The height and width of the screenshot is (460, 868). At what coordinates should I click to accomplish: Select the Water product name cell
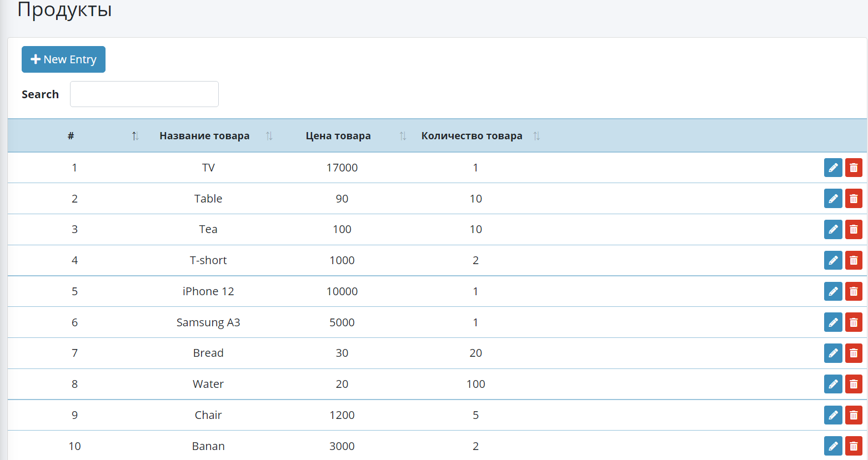tap(208, 384)
